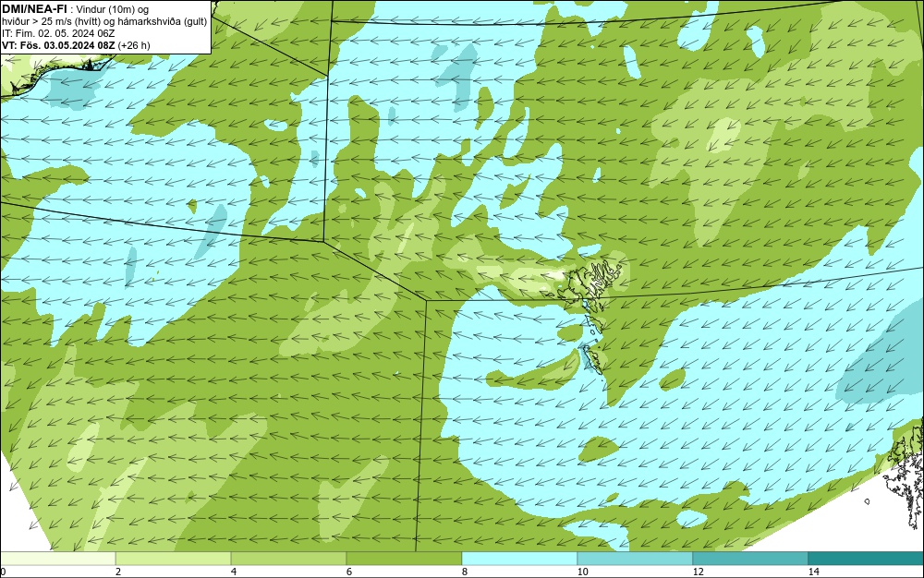Viewport: 924px width, 578px height.
Task: Click the 6–8 m/s olive green legend swatch
Action: coord(405,559)
